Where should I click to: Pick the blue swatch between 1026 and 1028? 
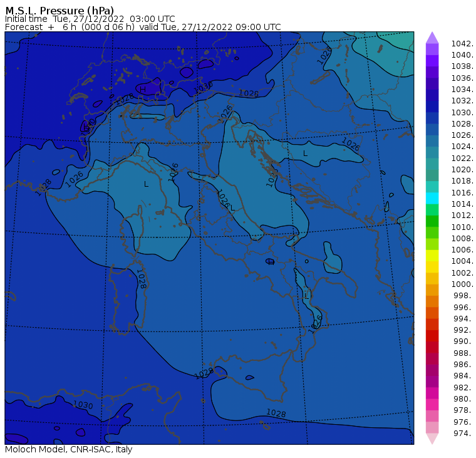click(432, 130)
